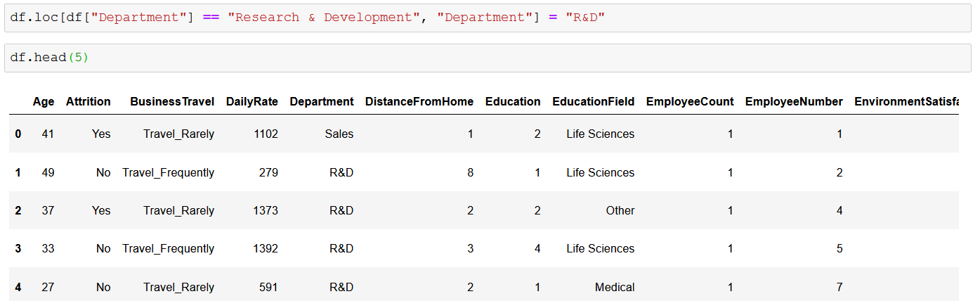The image size is (980, 301).
Task: Click the DistanceFromHome column header
Action: tap(419, 101)
